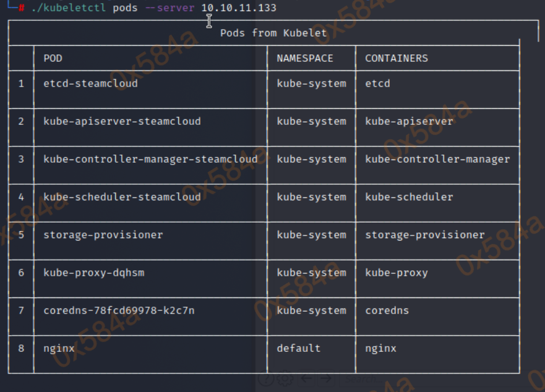Click the kube-controller-manager-steamcloud pod name

(150, 159)
